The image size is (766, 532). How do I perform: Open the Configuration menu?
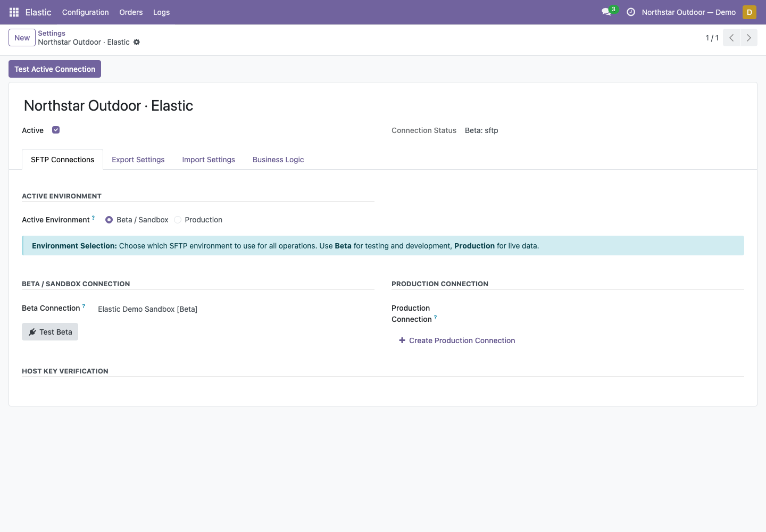tap(85, 12)
